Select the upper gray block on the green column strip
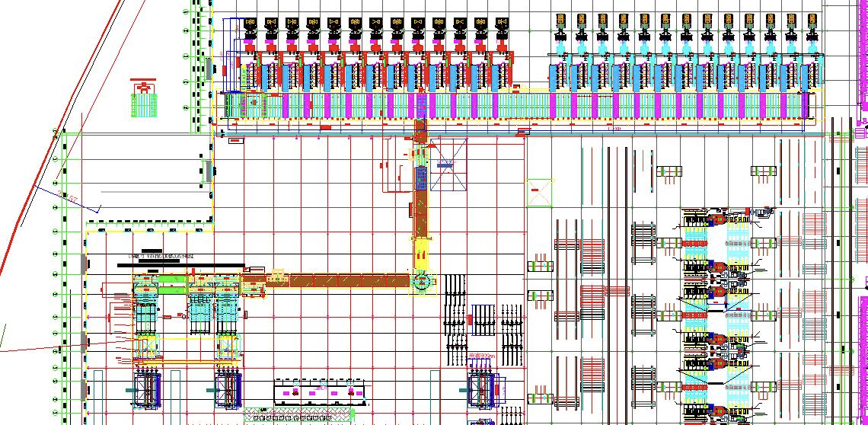The width and height of the screenshot is (868, 425). point(208,68)
